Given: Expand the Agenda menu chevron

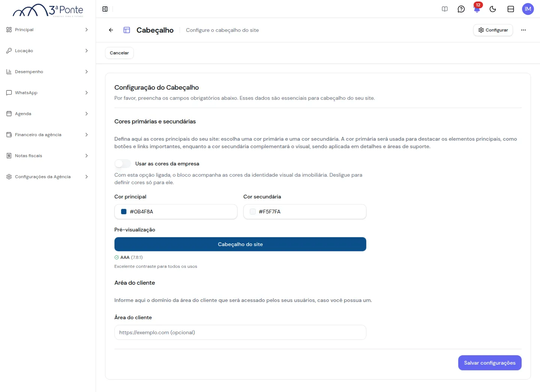Looking at the screenshot, I should point(87,114).
